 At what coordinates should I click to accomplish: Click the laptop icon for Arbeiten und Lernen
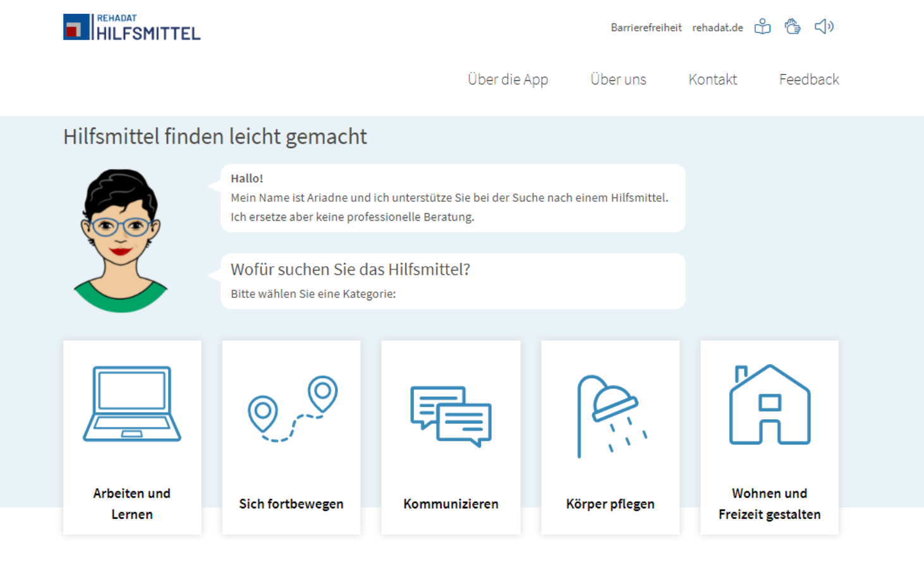(132, 403)
